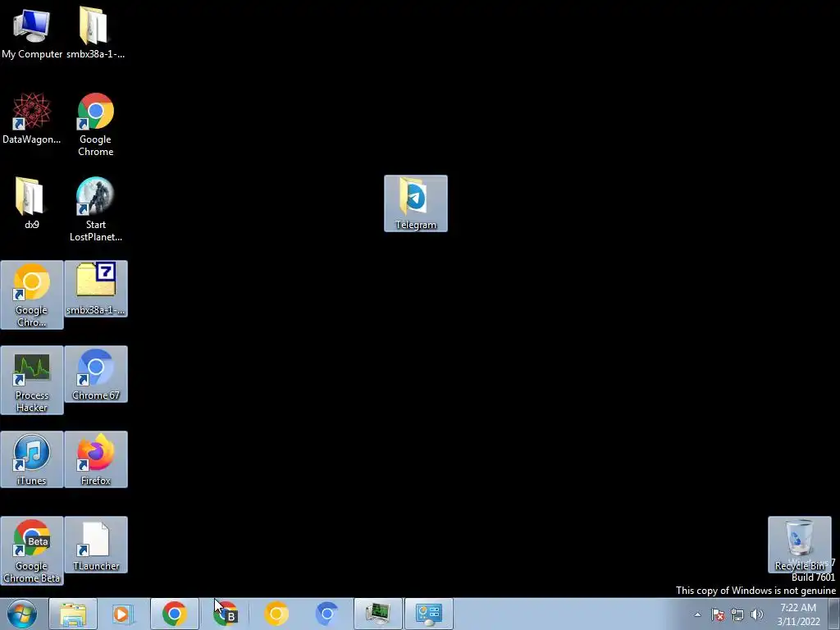
Task: Select the Start LostPlanet shortcut
Action: pyautogui.click(x=95, y=209)
